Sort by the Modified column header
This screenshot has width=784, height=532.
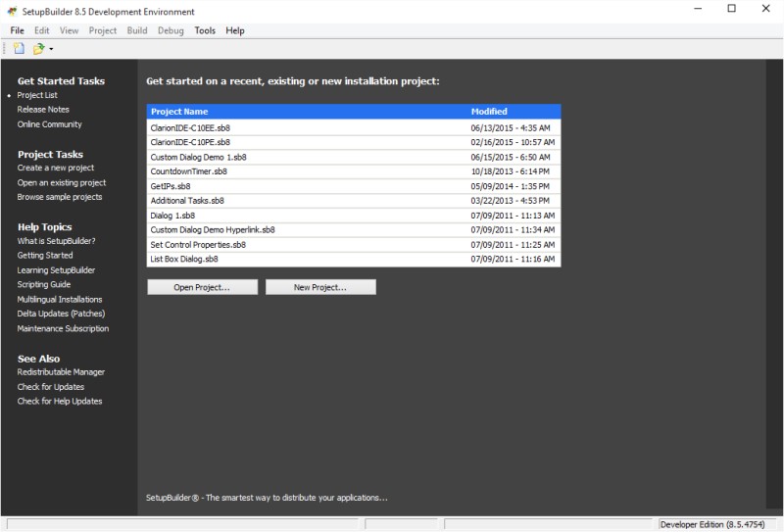489,112
